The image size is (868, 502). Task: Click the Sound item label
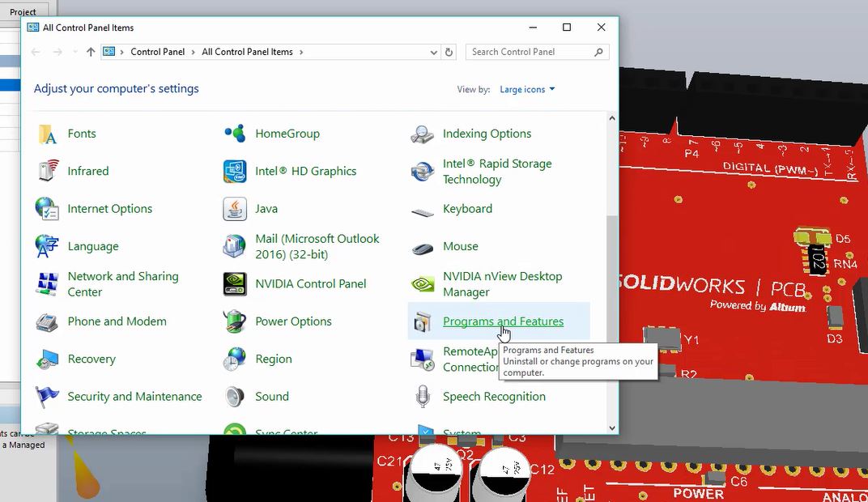(272, 397)
